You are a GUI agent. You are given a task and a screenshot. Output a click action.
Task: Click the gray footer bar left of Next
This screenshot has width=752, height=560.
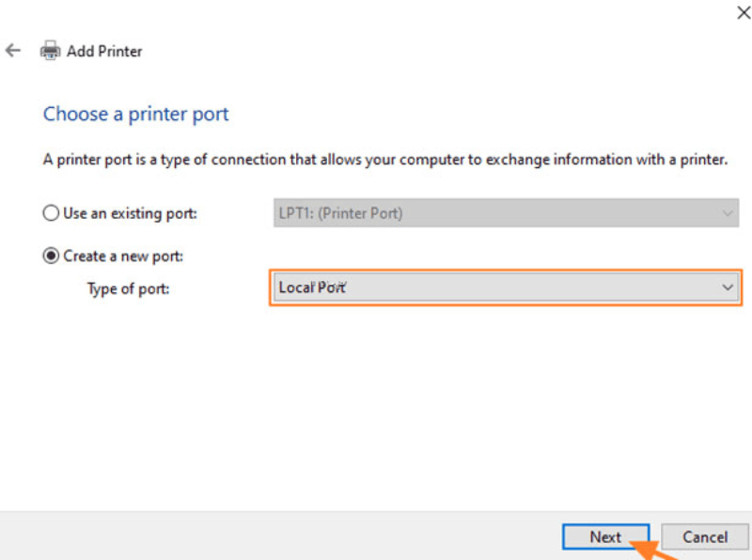pos(282,537)
